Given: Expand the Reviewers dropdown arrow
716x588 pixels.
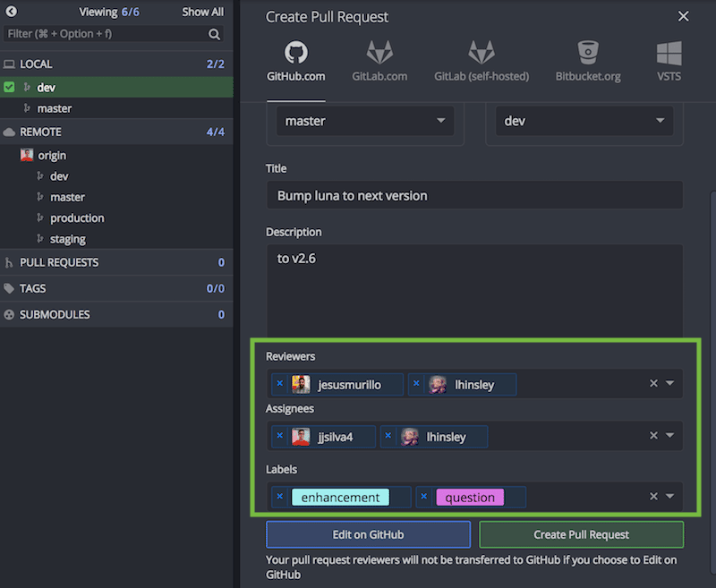Looking at the screenshot, I should pos(670,384).
